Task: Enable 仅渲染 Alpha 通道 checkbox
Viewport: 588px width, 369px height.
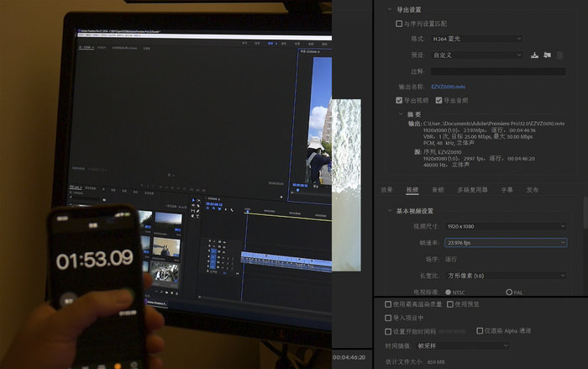Action: click(480, 330)
